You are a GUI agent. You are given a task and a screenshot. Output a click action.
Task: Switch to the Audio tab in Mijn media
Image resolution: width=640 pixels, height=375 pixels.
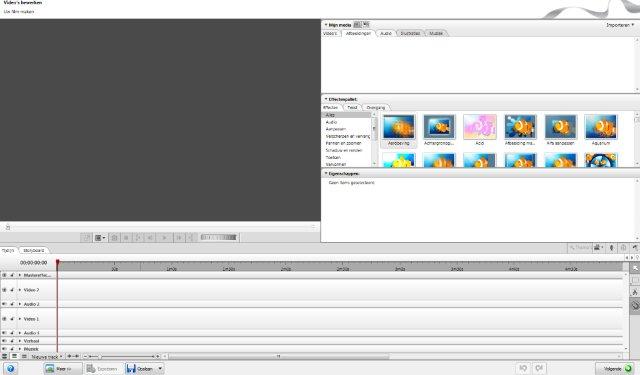pyautogui.click(x=386, y=33)
